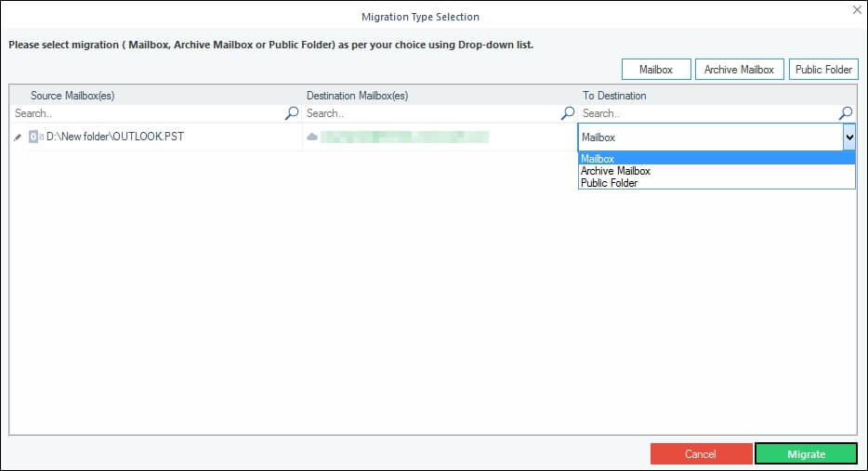
Task: Click the green Migrate button
Action: click(x=806, y=454)
